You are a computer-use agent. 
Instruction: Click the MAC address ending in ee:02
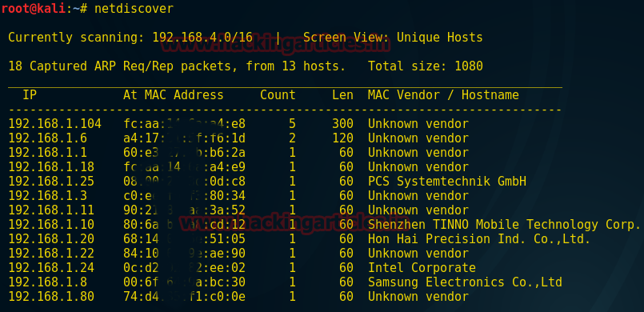pos(185,268)
